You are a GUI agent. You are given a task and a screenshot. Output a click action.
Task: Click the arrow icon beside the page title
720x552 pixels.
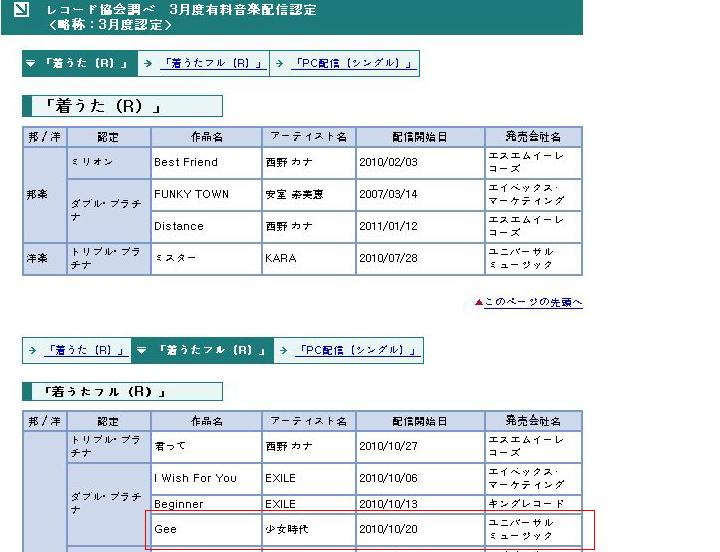click(21, 11)
